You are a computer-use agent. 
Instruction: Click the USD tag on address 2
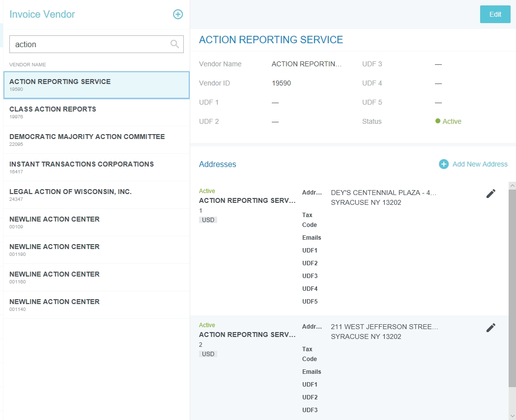(208, 354)
